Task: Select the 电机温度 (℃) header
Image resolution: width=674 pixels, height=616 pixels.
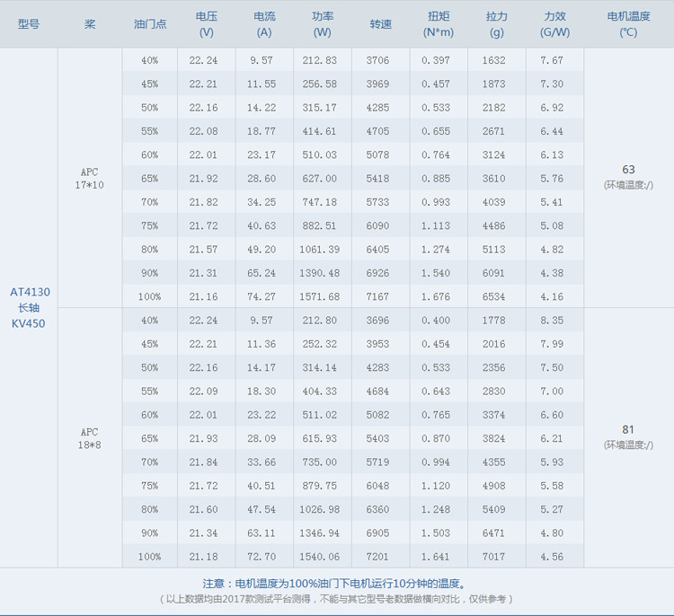Action: 628,24
